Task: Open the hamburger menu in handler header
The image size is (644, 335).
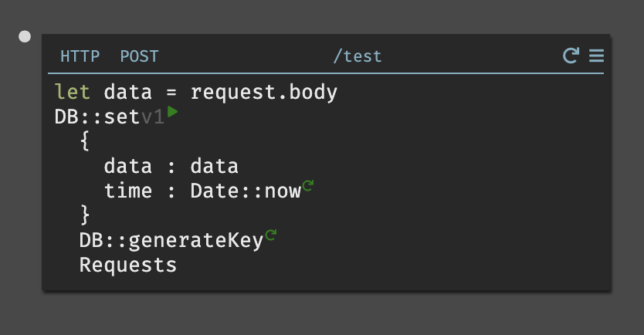Action: [596, 56]
